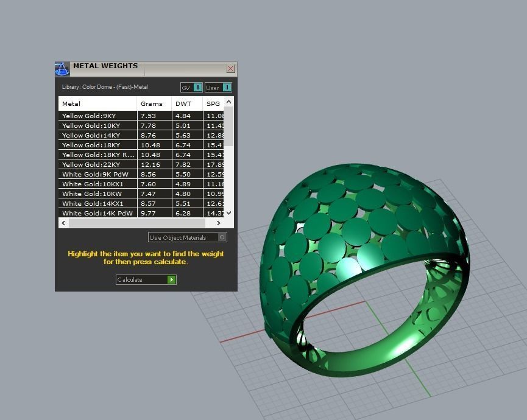Click the table scroll down arrow
This screenshot has width=527, height=420.
229,213
